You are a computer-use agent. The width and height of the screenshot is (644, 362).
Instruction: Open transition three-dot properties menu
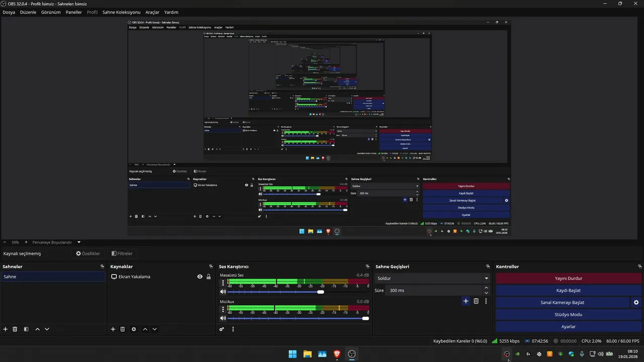point(486,301)
